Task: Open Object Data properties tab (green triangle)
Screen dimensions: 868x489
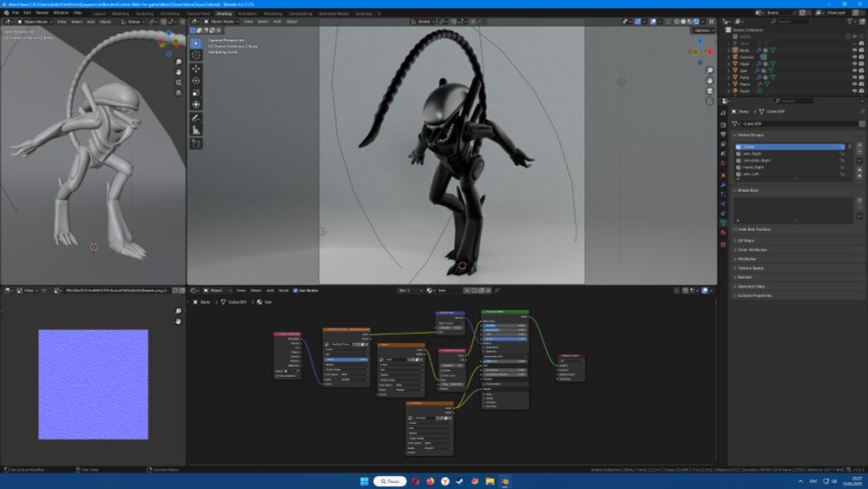Action: point(723,222)
